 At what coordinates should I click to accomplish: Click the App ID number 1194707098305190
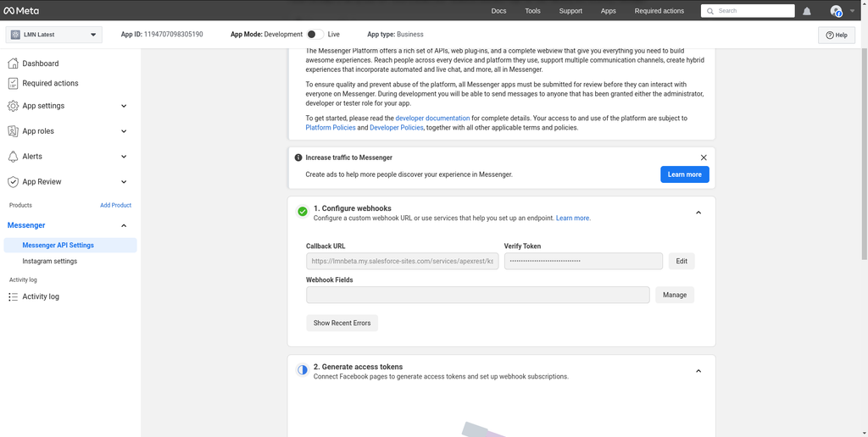pos(173,34)
